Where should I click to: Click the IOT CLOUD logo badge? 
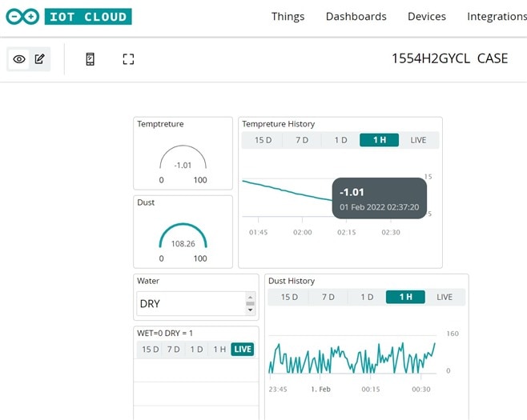[88, 17]
